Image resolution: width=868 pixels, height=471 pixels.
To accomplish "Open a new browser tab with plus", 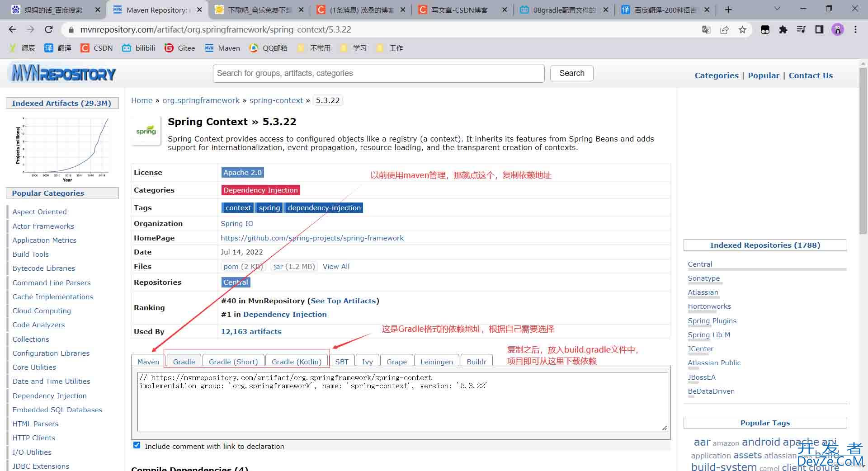I will click(x=728, y=9).
